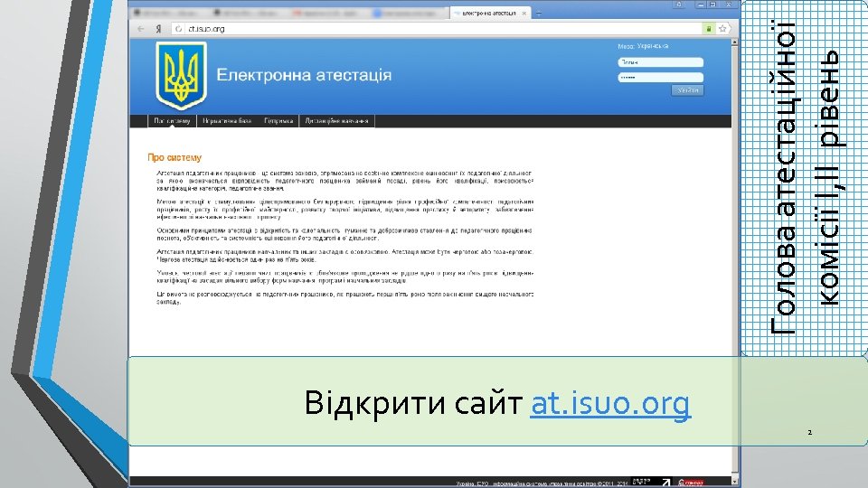The width and height of the screenshot is (868, 488).
Task: Open the 'Дистанційне навчання' menu tab
Action: click(x=336, y=120)
